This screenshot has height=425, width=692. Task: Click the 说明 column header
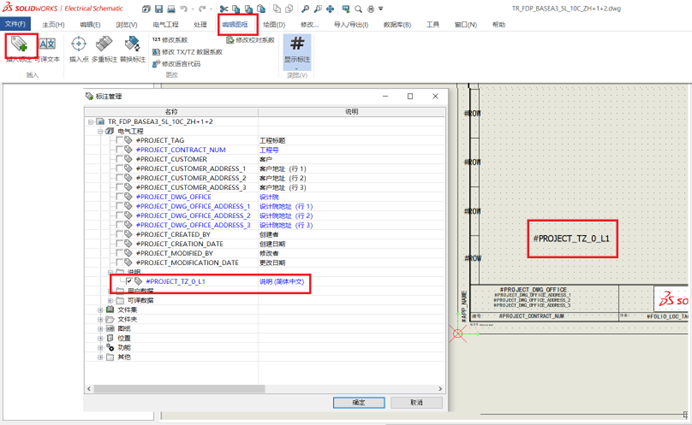pos(352,112)
